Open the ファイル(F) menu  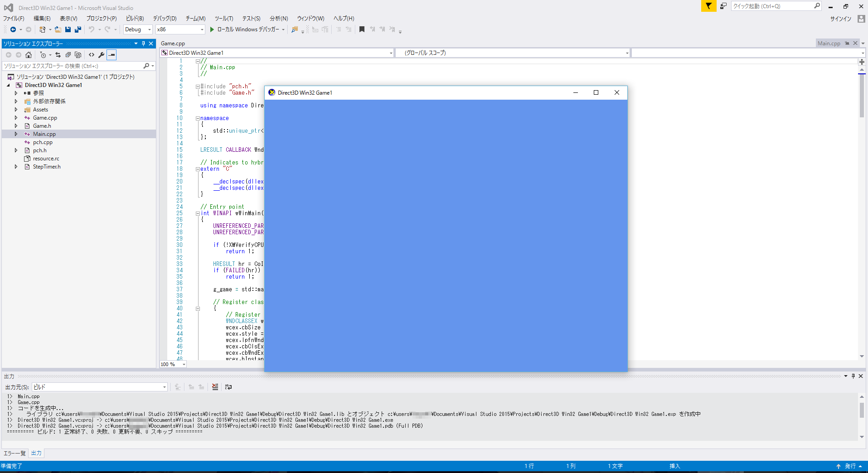tap(14, 19)
